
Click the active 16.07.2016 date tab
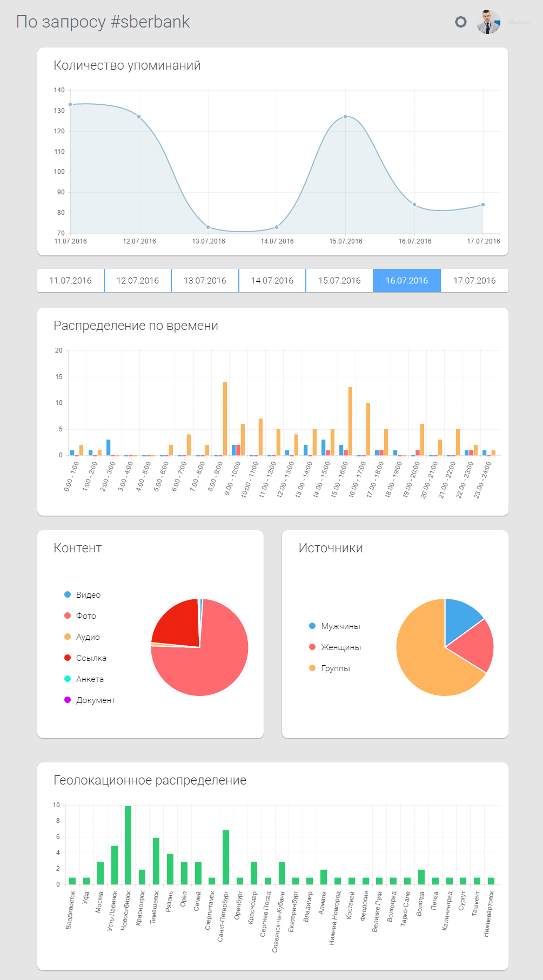click(407, 281)
